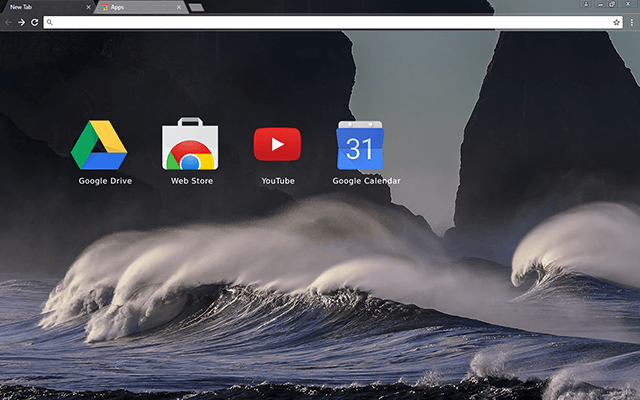Close the New Tab tab
Image resolution: width=640 pixels, height=400 pixels.
(88, 6)
